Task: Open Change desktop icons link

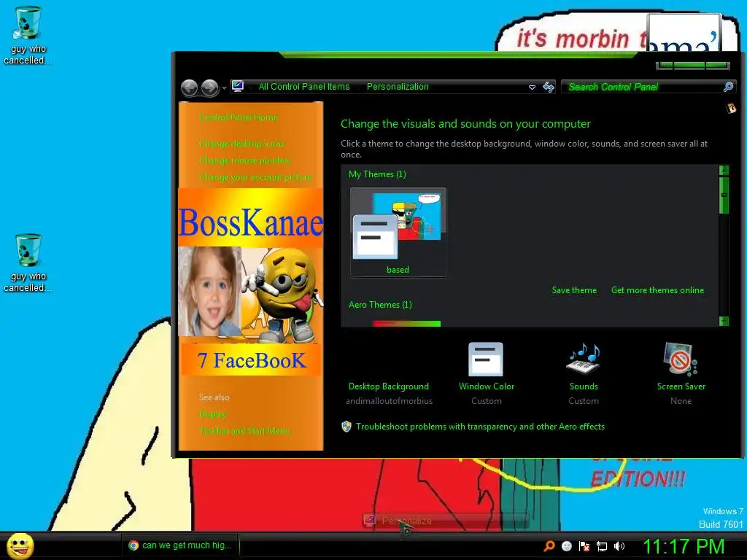Action: (x=242, y=144)
